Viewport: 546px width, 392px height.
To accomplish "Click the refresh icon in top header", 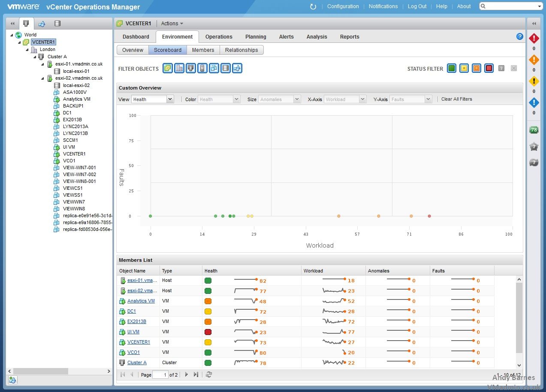I will coord(313,6).
